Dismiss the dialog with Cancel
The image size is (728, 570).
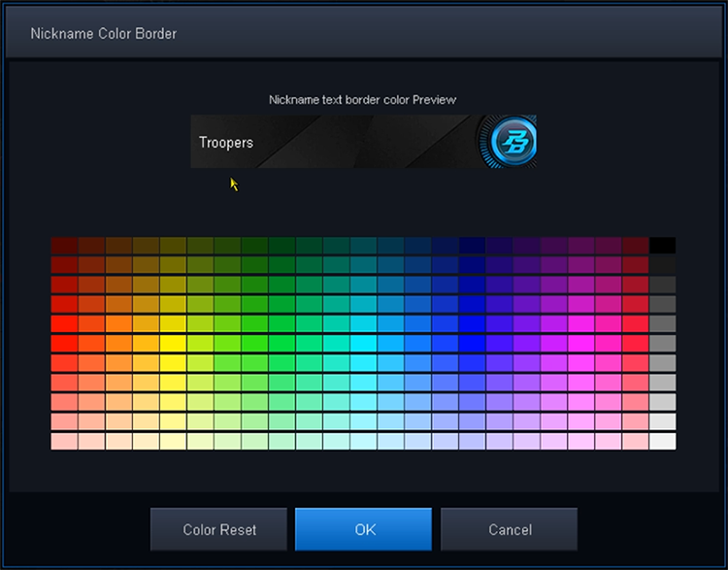510,529
